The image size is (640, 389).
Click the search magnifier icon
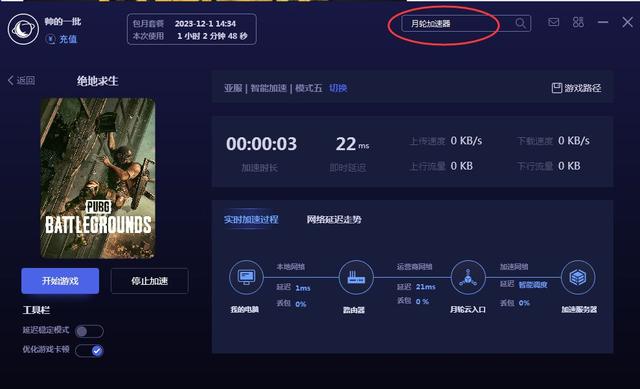pyautogui.click(x=520, y=23)
